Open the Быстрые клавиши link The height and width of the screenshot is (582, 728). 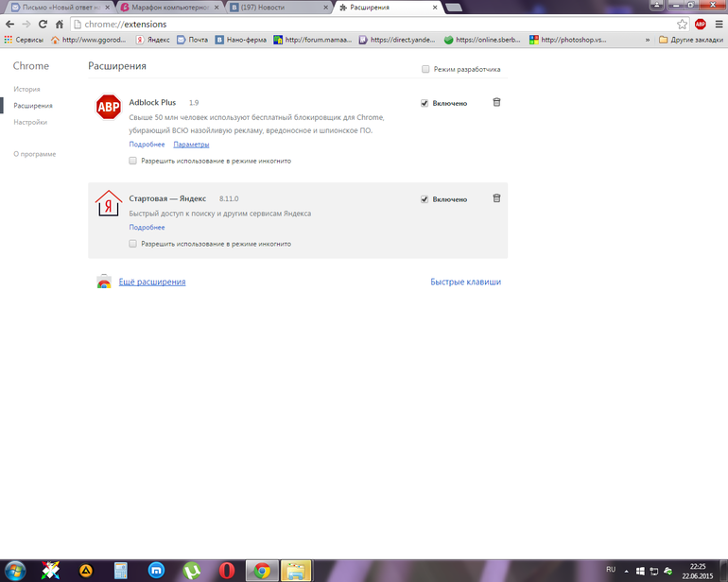tap(466, 282)
